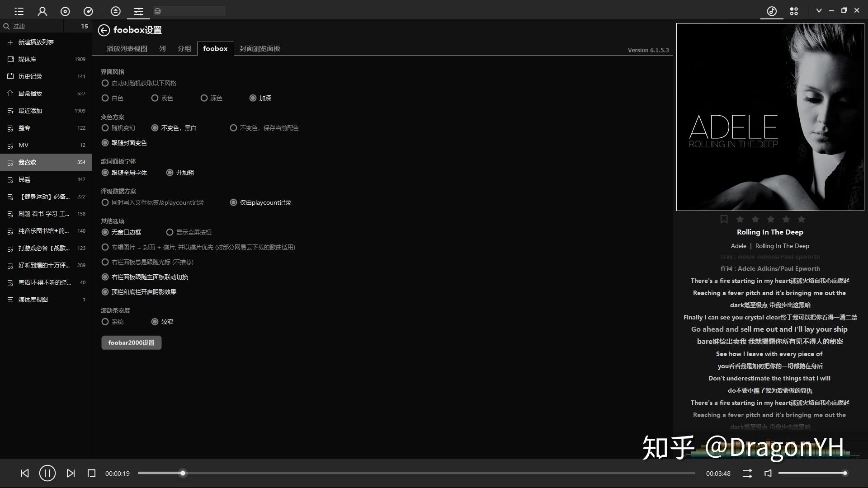
Task: Switch to the 播放列表视图 tab
Action: [127, 49]
